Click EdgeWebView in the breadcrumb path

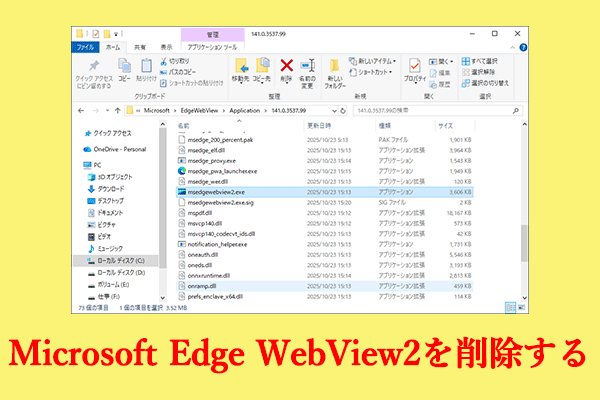pyautogui.click(x=199, y=111)
